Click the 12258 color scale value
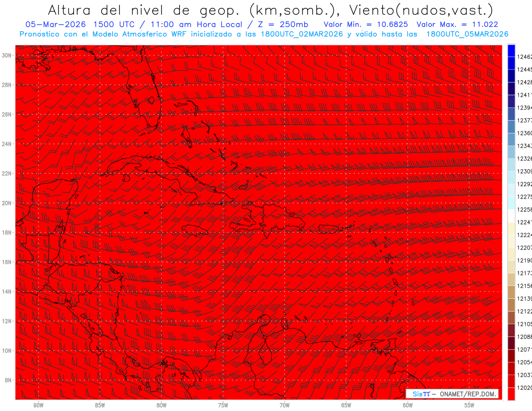The width and height of the screenshot is (532, 411). 525,210
